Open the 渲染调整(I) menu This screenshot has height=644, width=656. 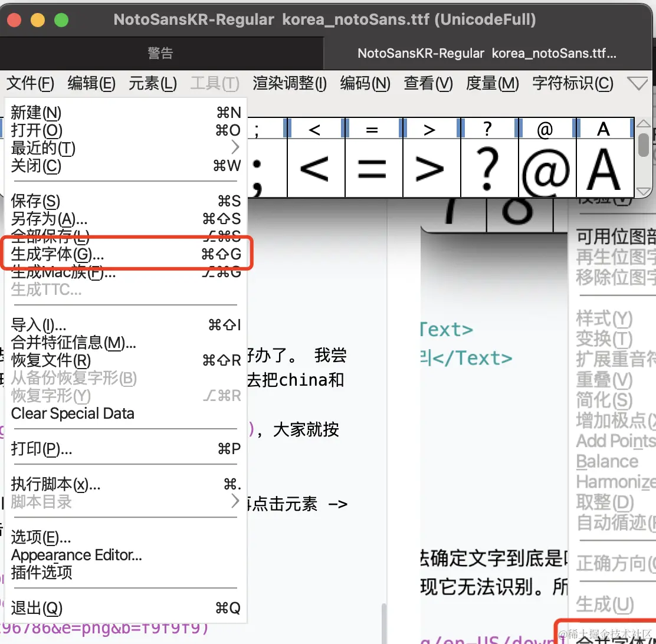point(290,83)
